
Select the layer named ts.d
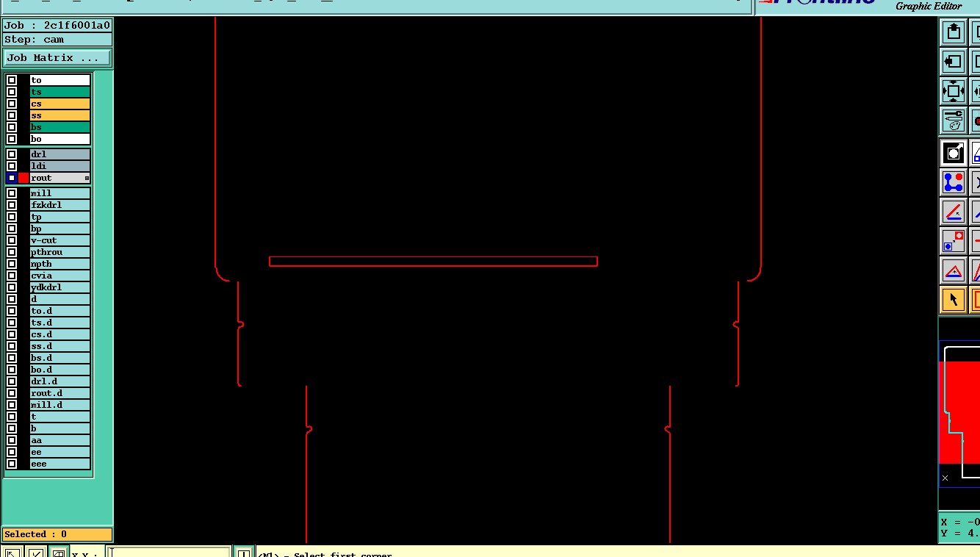click(x=60, y=323)
